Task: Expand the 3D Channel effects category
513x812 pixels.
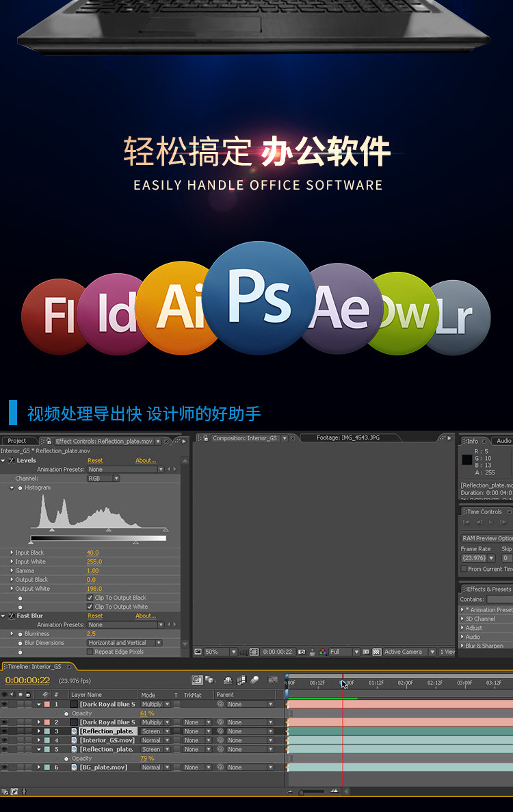Action: coord(462,619)
